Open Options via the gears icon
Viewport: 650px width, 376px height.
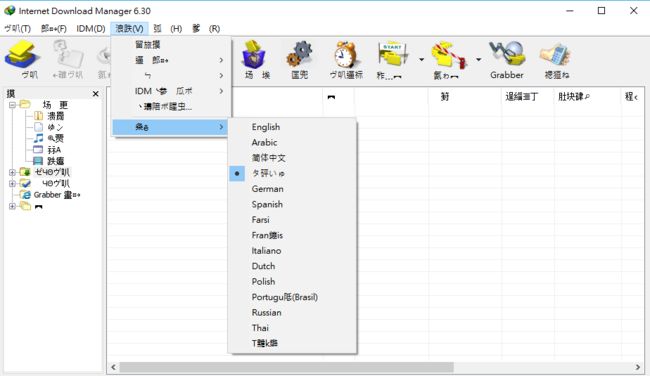(x=299, y=54)
